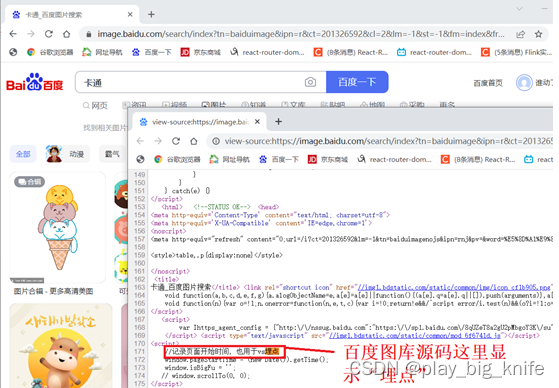Viewport: 559px width, 388px height.
Task: Click the user avatar icon
Action: tap(524, 83)
